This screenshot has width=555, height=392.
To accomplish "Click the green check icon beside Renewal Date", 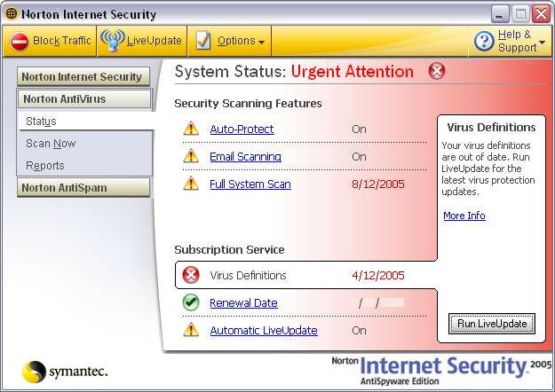I will [191, 303].
